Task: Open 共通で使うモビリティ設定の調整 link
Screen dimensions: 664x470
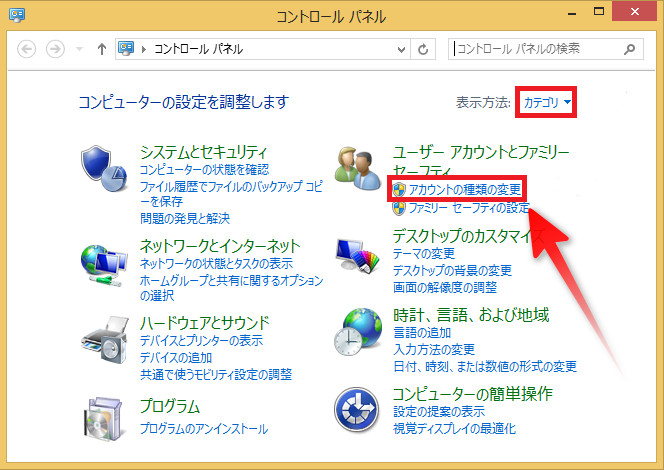Action: tap(216, 374)
